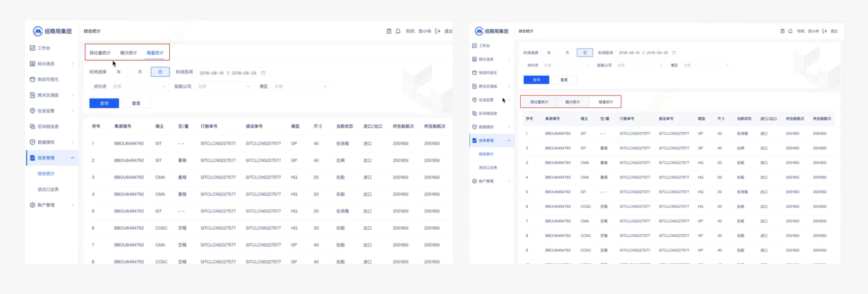Click 集装箱号 column header in left screen
868x294 pixels.
pyautogui.click(x=123, y=126)
